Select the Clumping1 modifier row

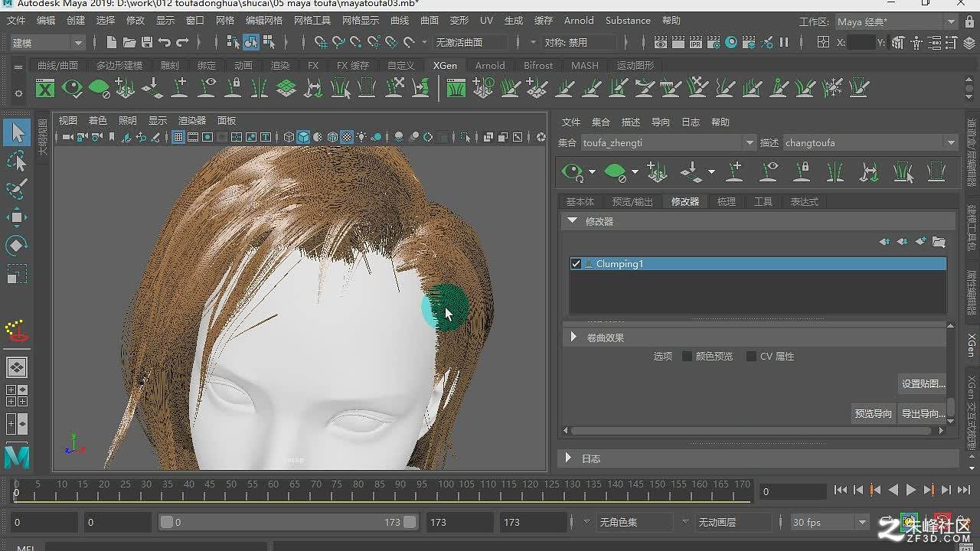pos(758,263)
